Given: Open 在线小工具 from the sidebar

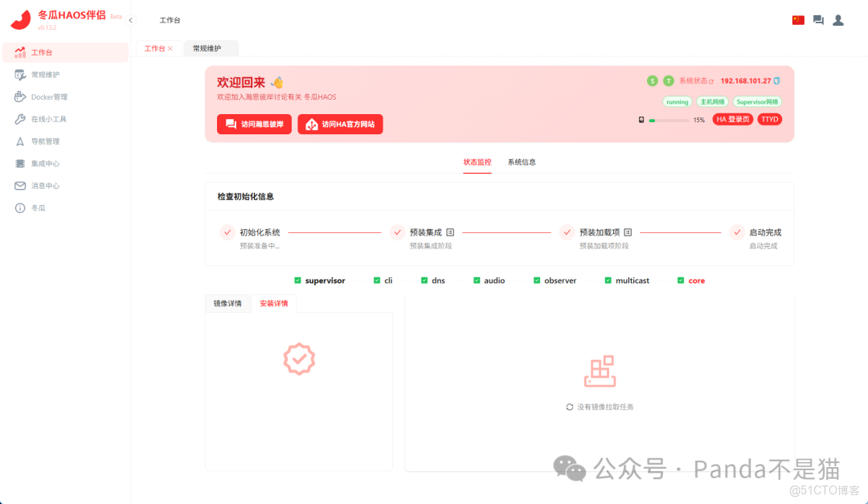Looking at the screenshot, I should [53, 119].
